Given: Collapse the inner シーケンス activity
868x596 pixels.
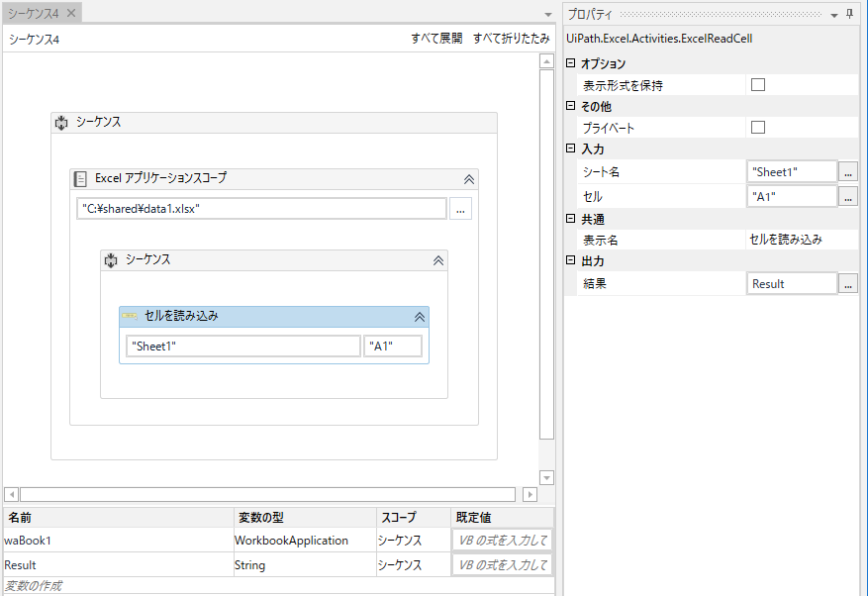Looking at the screenshot, I should pyautogui.click(x=438, y=260).
